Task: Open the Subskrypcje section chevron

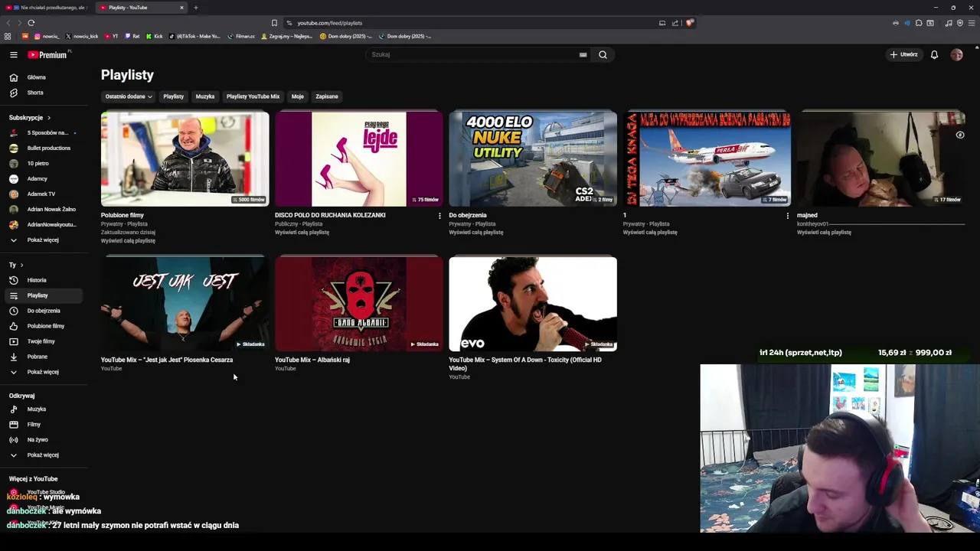Action: [x=48, y=118]
